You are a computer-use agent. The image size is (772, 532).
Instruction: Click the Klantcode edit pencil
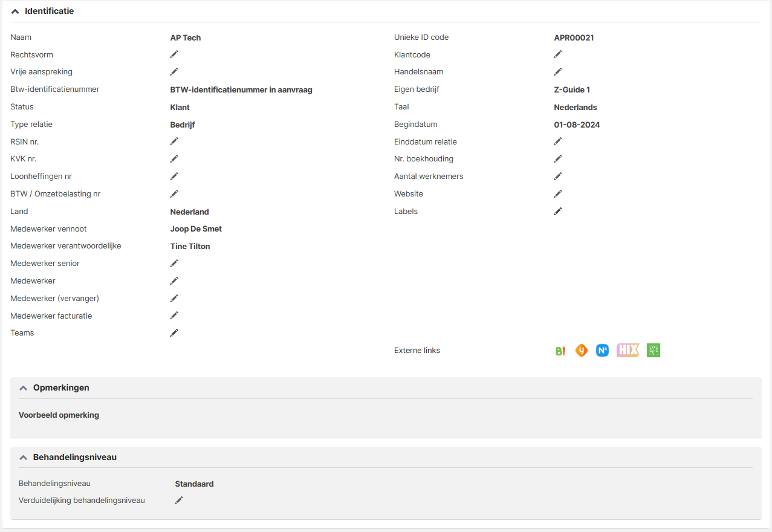558,54
